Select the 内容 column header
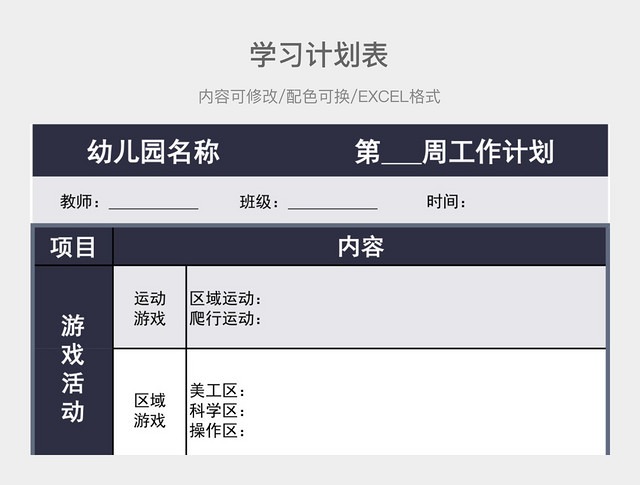 click(x=360, y=247)
